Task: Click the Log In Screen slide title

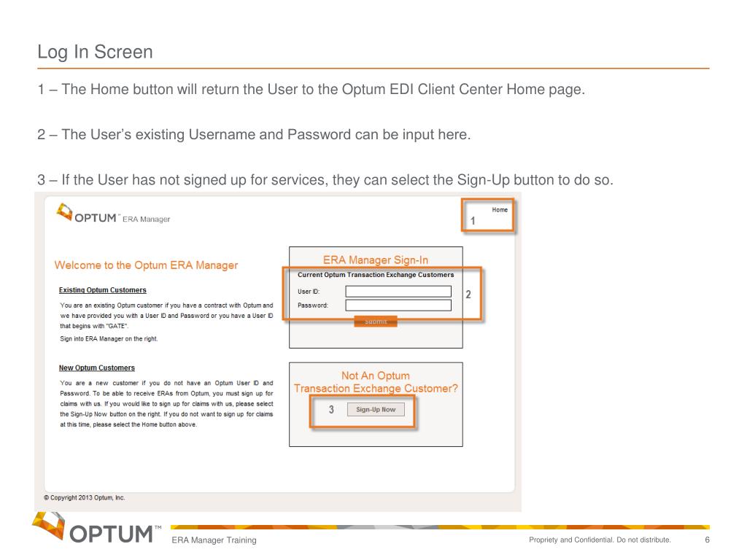Action: click(x=96, y=52)
